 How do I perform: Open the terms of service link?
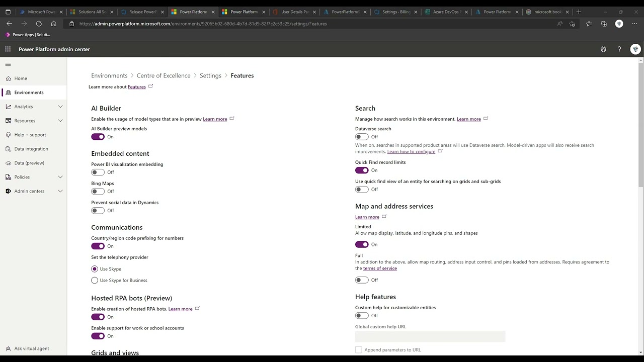tap(380, 268)
